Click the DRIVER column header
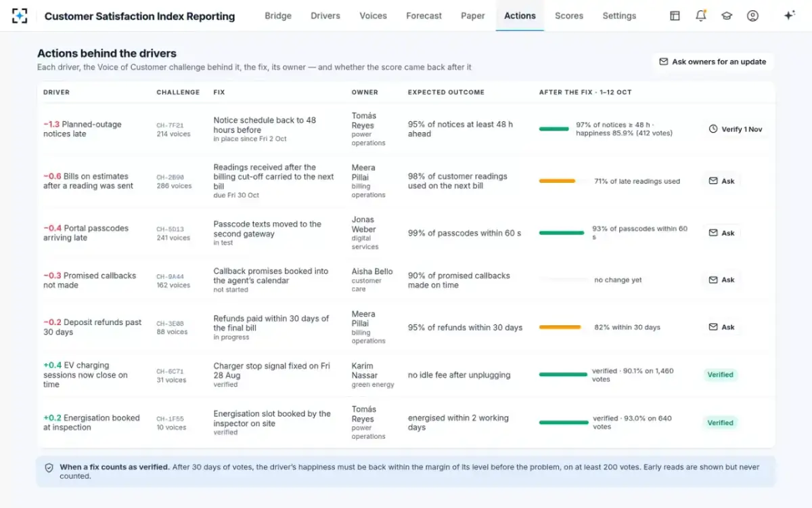Screen dimensions: 812x508 pos(56,92)
